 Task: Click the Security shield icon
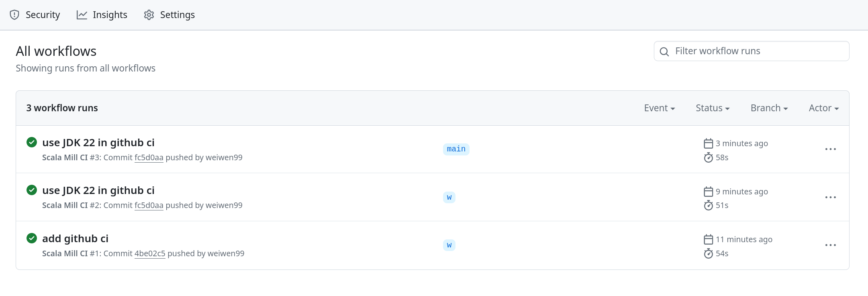coord(14,15)
